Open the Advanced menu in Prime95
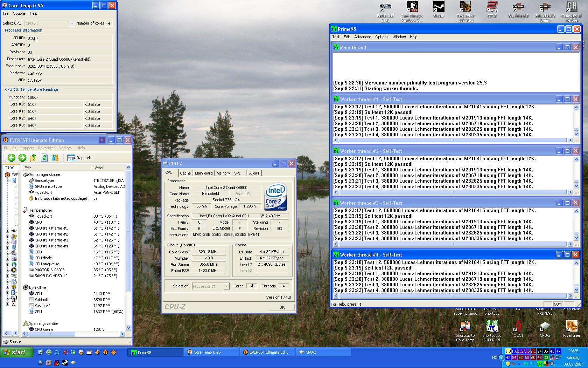Viewport: 588px width, 368px height. [x=363, y=37]
